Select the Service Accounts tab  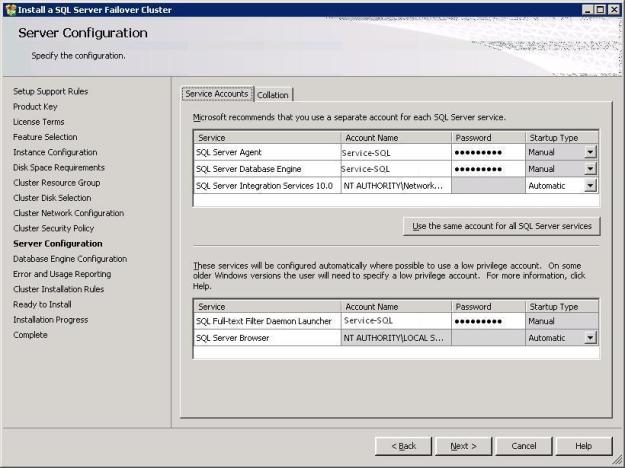216,94
